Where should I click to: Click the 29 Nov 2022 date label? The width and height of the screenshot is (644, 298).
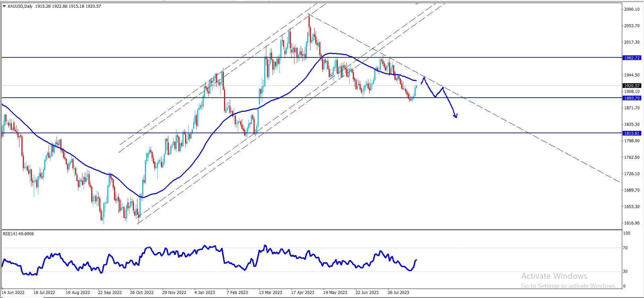pos(174,293)
